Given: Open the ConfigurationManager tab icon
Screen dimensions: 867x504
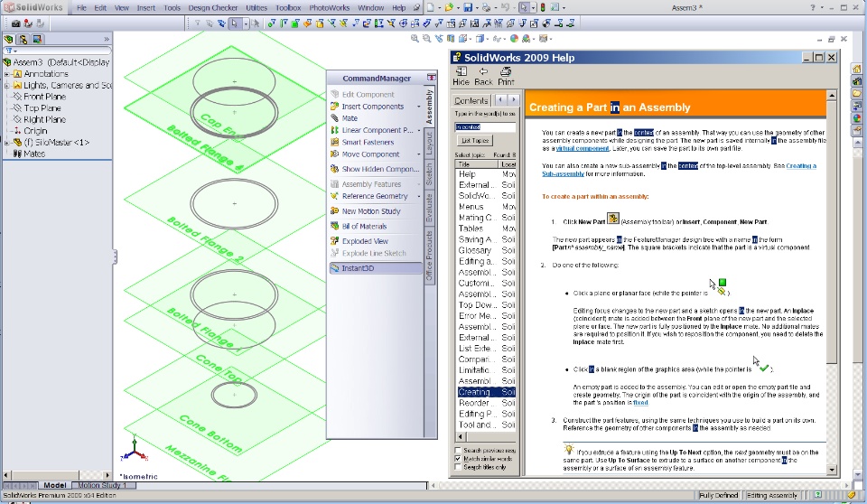Looking at the screenshot, I should pos(37,39).
